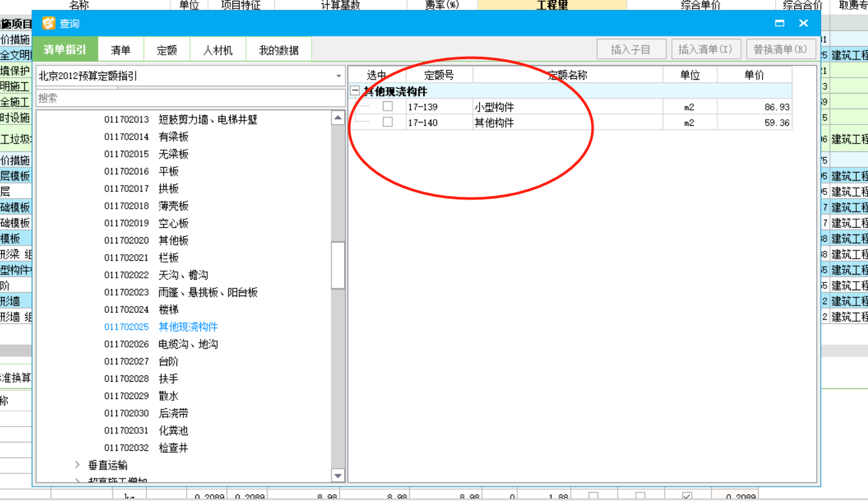Image resolution: width=868 pixels, height=501 pixels.
Task: Click the 定额名称 column header
Action: 567,75
